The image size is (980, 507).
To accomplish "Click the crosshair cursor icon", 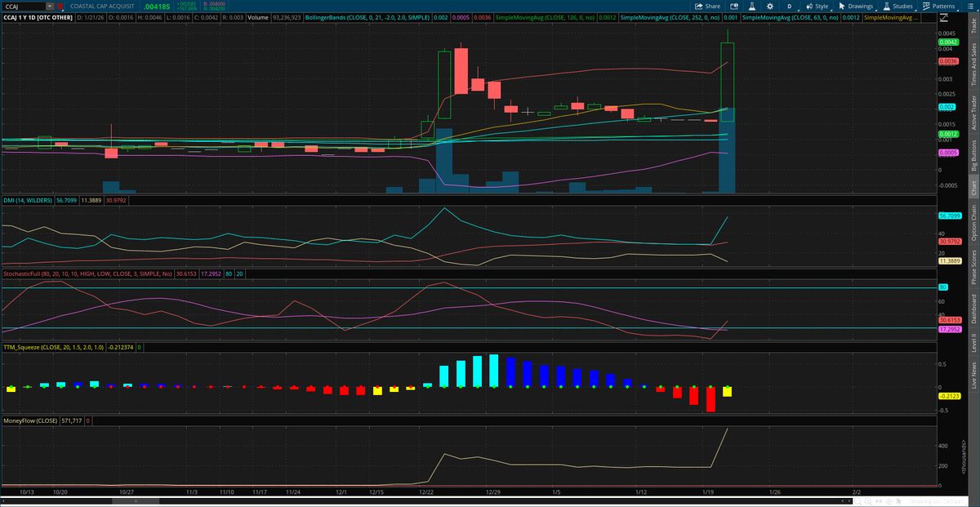I will tap(889, 501).
